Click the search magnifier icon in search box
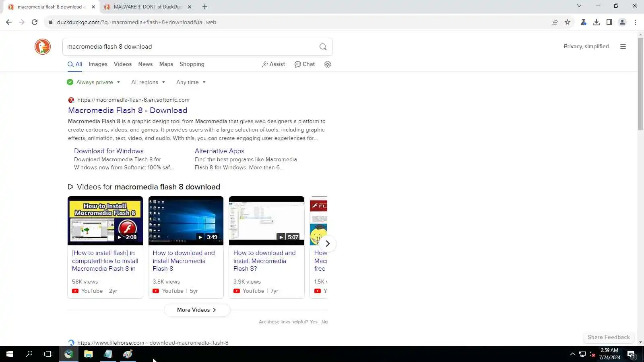Screen dimensions: 644x362 pyautogui.click(x=323, y=47)
